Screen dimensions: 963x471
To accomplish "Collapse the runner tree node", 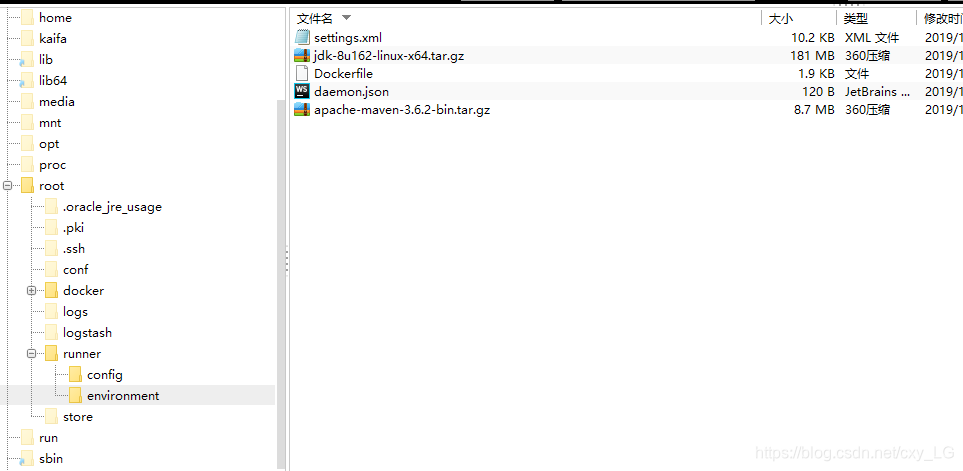I will 31,354.
